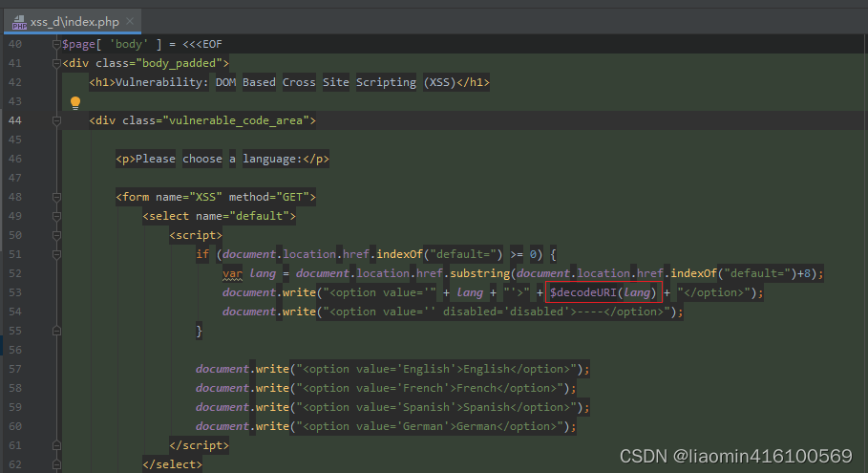Click the substring method on line 52

(x=480, y=273)
